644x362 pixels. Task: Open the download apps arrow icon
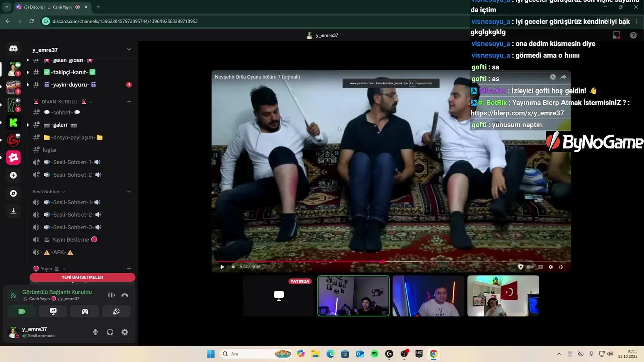tap(13, 211)
